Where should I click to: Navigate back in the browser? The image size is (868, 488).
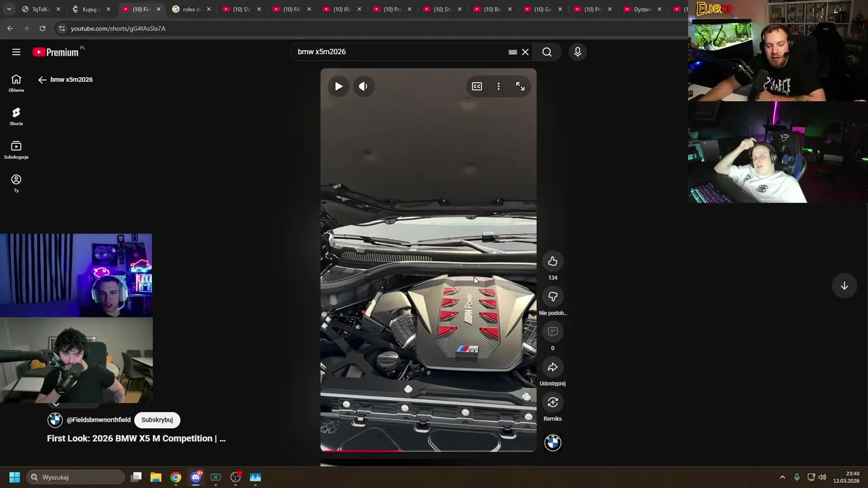click(x=9, y=28)
